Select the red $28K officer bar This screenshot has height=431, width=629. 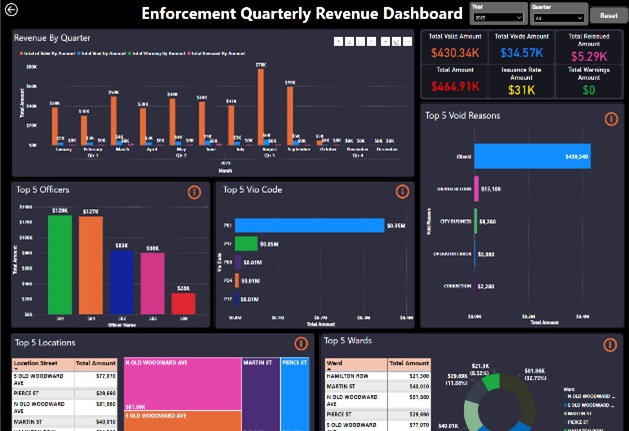[183, 303]
